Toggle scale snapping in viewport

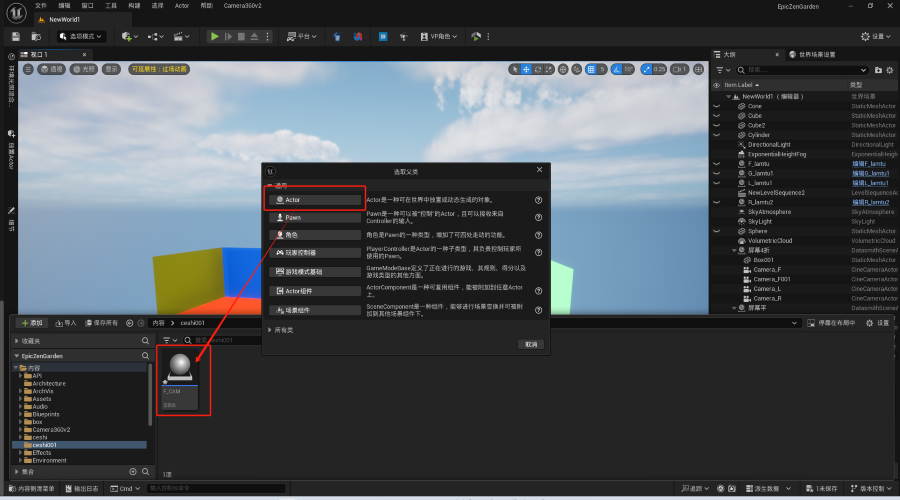click(x=647, y=69)
